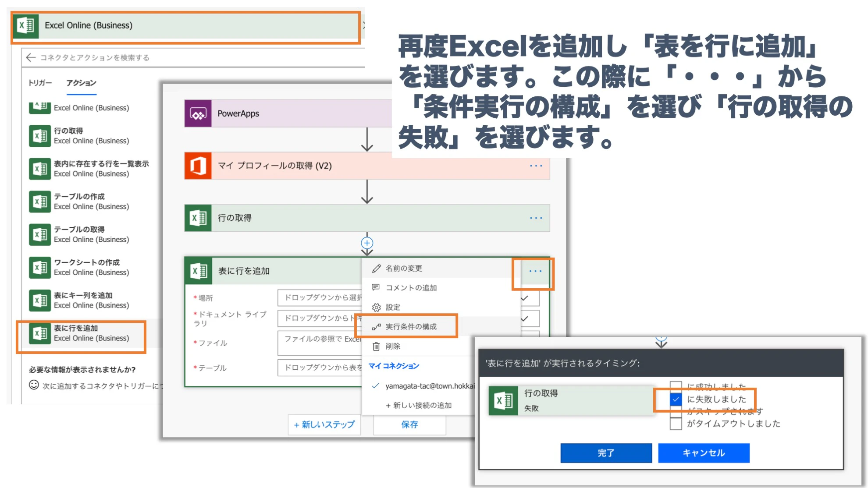Switch to トリガー tab
The image size is (868, 488).
point(40,83)
